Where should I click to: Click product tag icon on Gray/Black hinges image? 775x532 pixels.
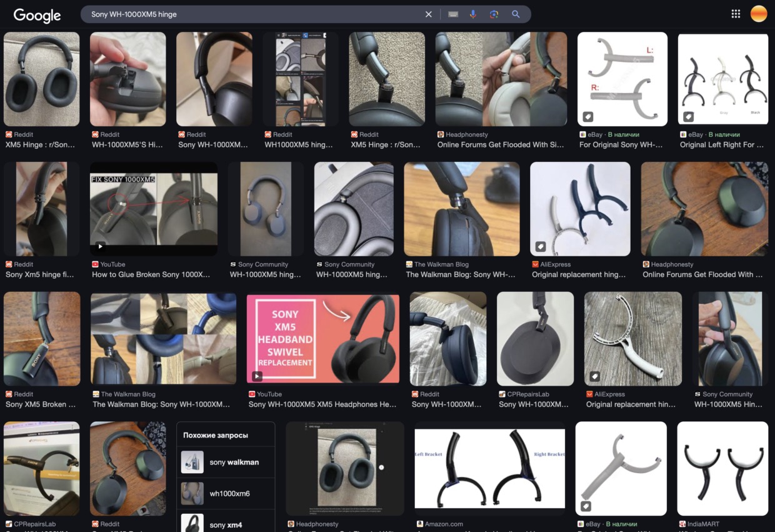point(688,117)
